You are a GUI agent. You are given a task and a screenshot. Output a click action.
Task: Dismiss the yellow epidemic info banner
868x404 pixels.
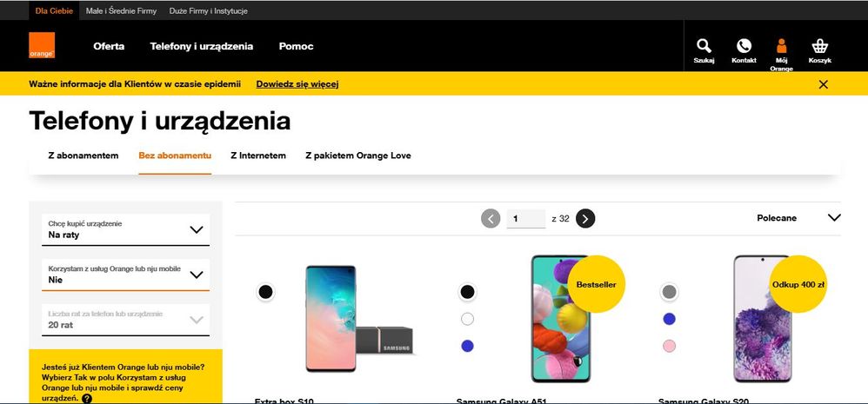tap(823, 84)
